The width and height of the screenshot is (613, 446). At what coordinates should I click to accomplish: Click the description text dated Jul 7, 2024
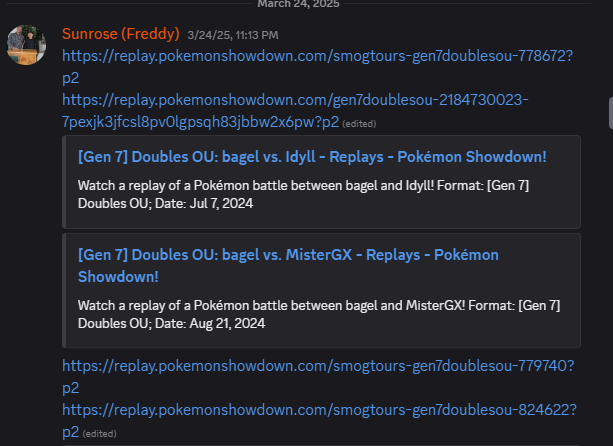click(303, 194)
